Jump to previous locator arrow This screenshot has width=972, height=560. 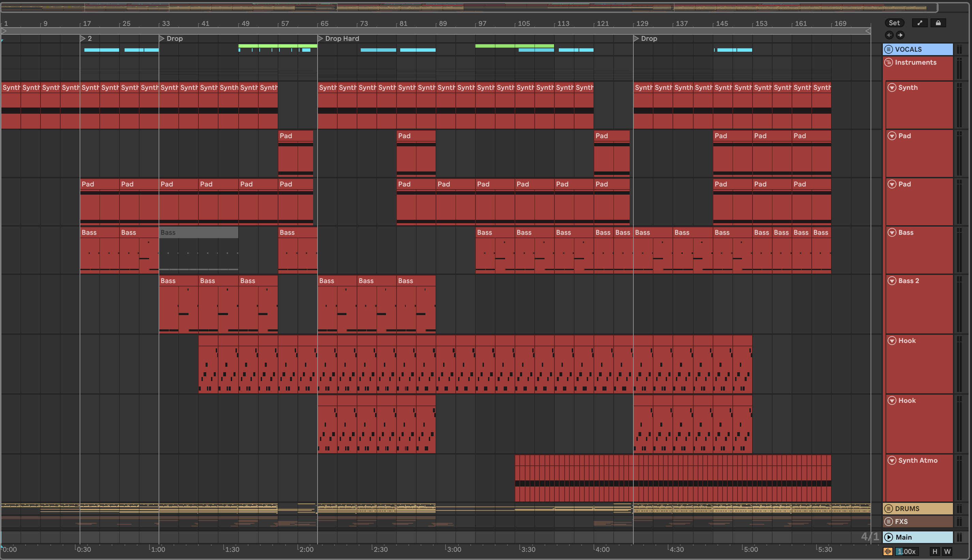click(889, 35)
